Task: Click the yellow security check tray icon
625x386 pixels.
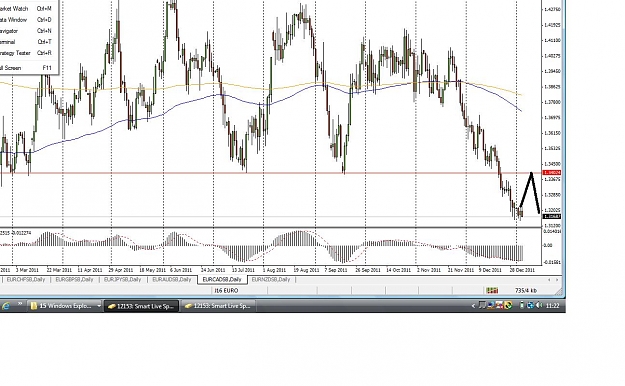Action: (508, 305)
